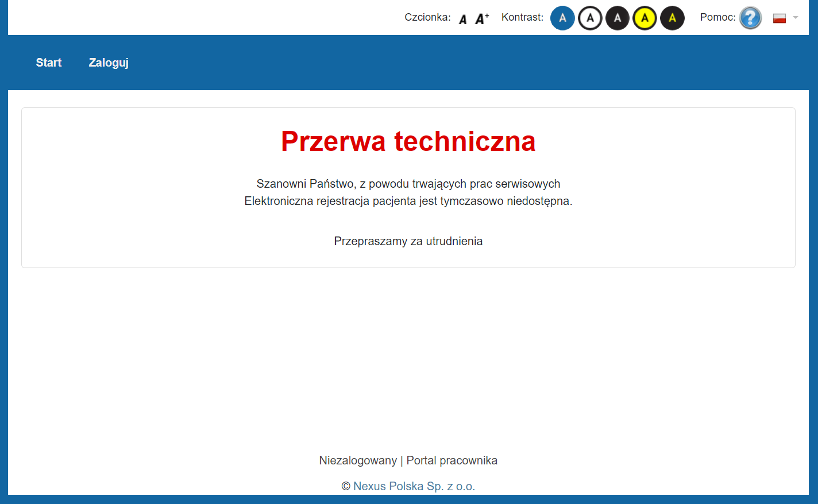Viewport: 818px width, 504px height.
Task: Select white background black outline contrast
Action: click(x=590, y=18)
